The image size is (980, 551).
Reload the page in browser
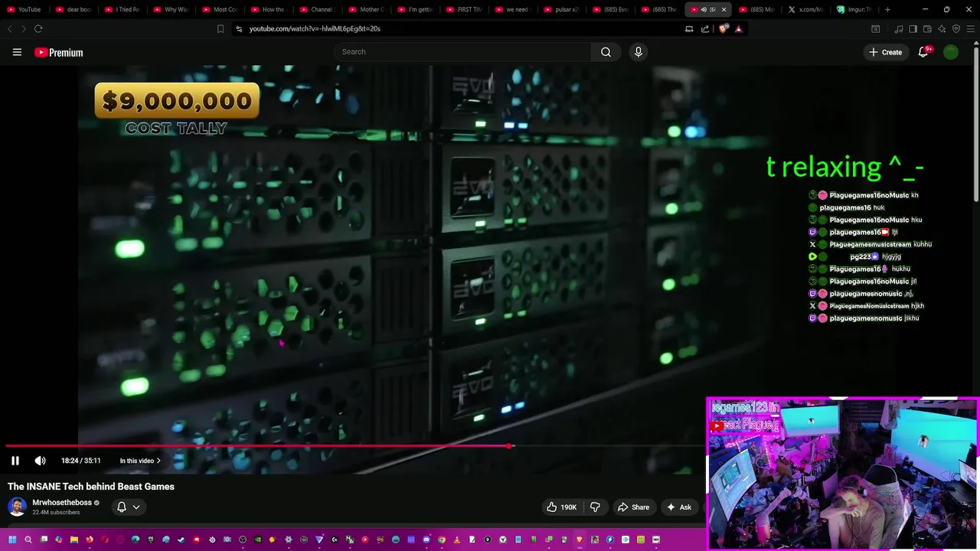coord(38,28)
